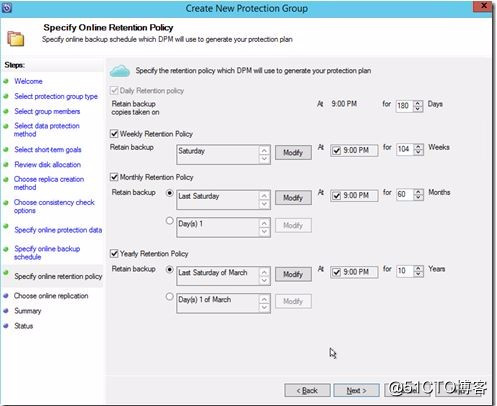
Task: Click the Summary step
Action: coord(28,311)
